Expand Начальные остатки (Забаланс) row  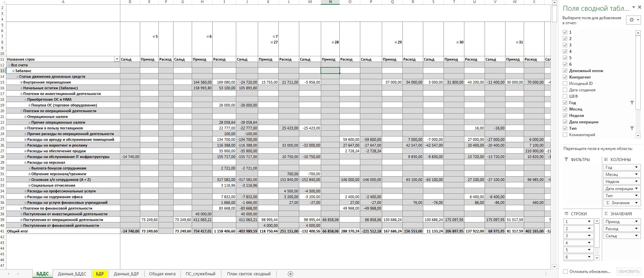[x=22, y=88]
